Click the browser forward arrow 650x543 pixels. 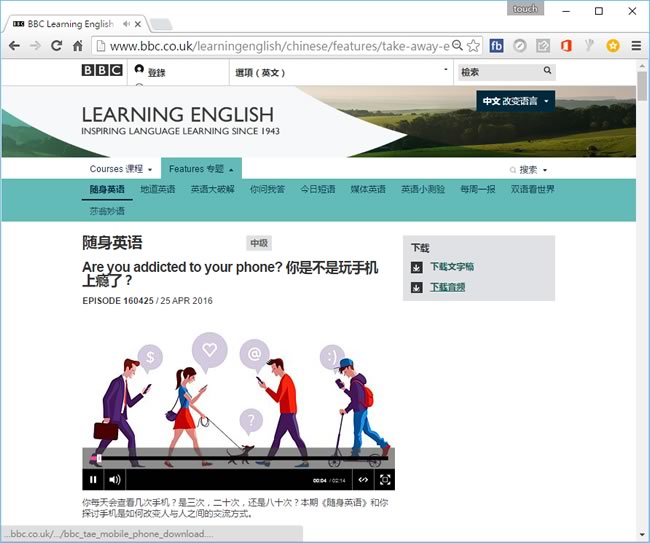tap(36, 46)
